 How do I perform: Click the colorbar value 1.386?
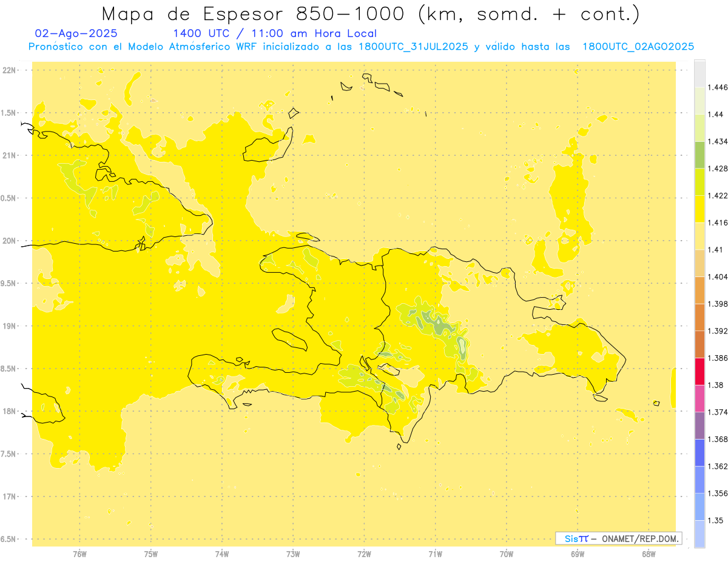coord(718,358)
